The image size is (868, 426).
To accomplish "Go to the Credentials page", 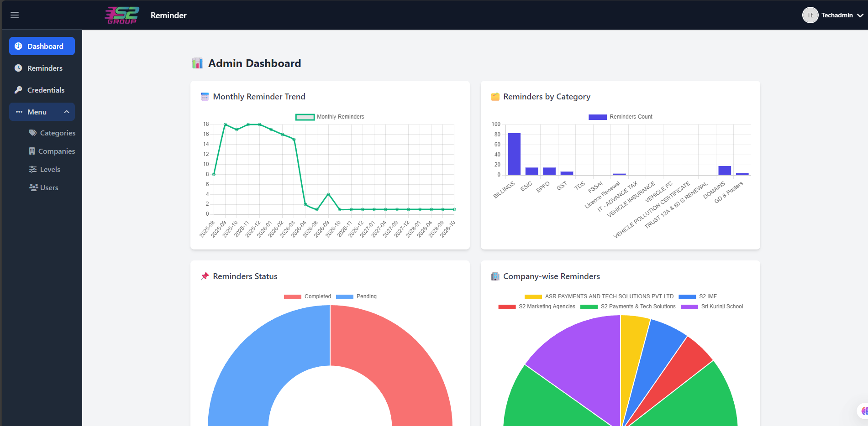I will [46, 90].
